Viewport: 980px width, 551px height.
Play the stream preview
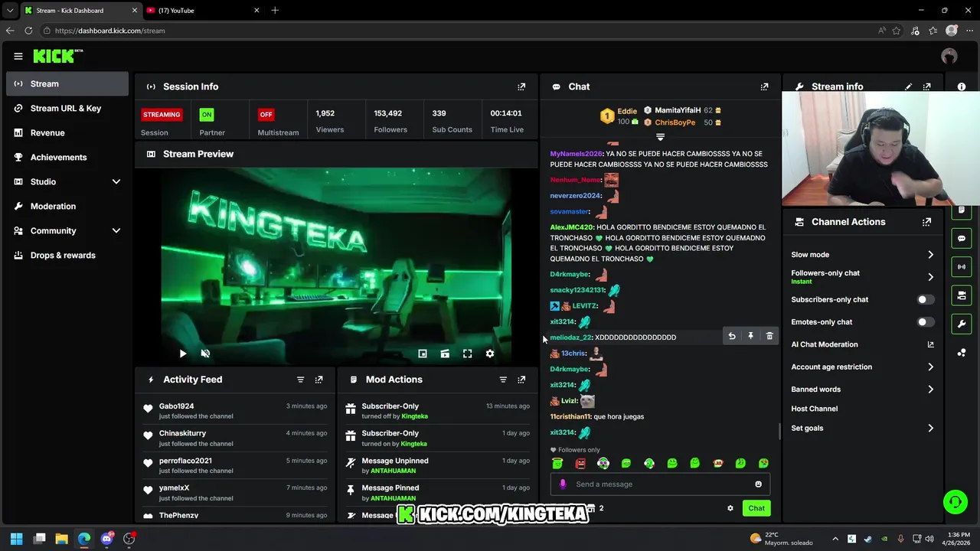pyautogui.click(x=182, y=354)
